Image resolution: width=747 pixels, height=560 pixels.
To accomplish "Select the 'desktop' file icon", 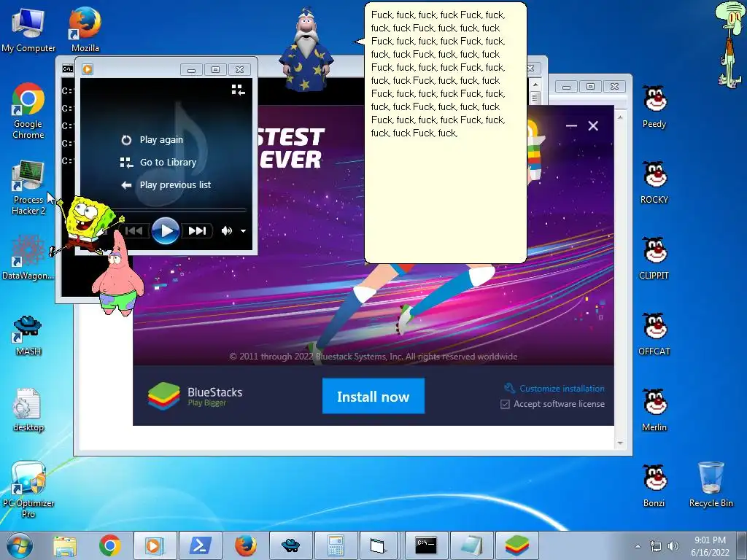I will click(28, 410).
